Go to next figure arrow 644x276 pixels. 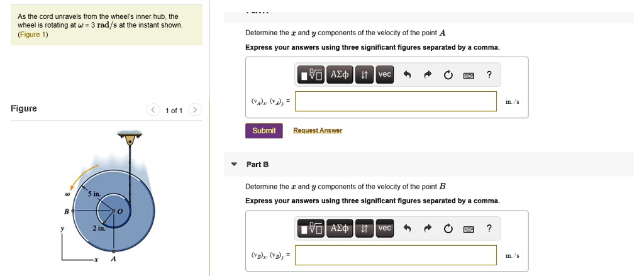pos(195,110)
